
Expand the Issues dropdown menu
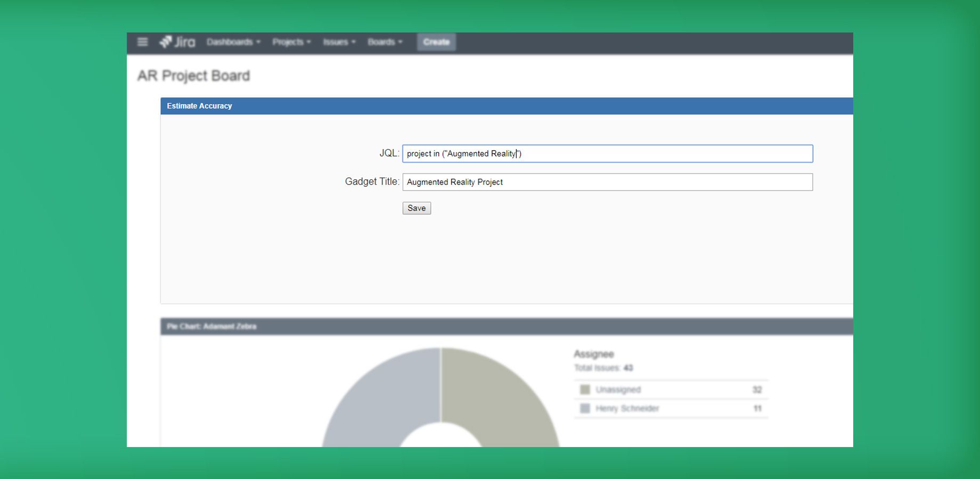tap(339, 42)
